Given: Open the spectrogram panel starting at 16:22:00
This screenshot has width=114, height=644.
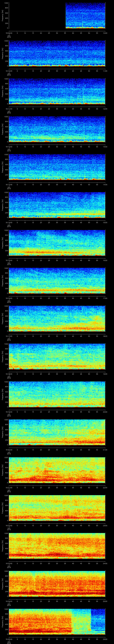Looking at the screenshot, I should 57,508.
